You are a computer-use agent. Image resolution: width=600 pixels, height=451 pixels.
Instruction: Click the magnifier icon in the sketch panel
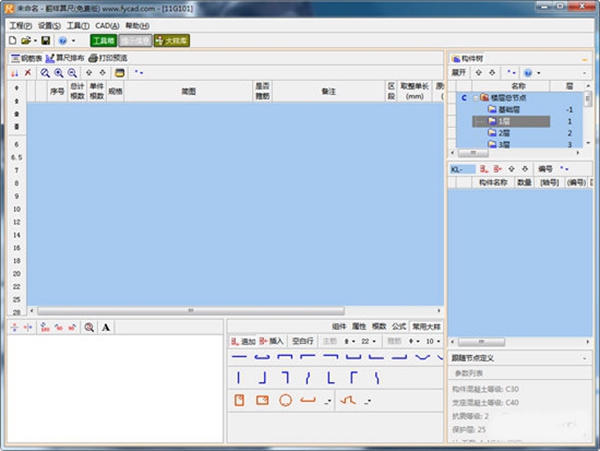click(x=89, y=327)
